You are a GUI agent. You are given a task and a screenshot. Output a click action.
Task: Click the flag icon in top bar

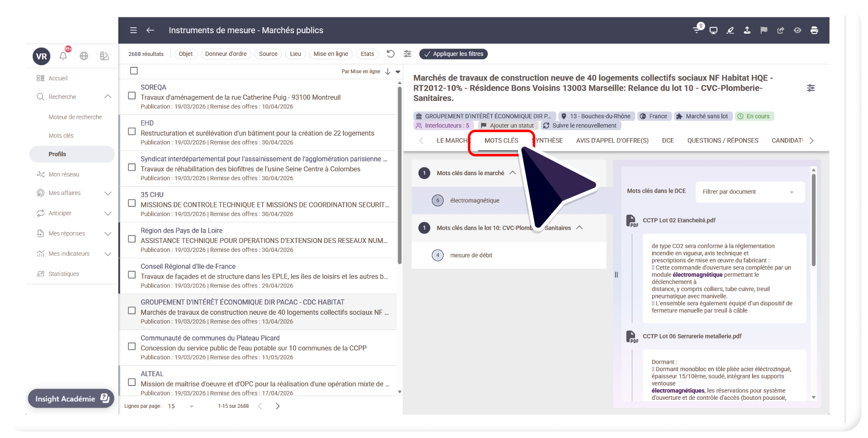(764, 30)
